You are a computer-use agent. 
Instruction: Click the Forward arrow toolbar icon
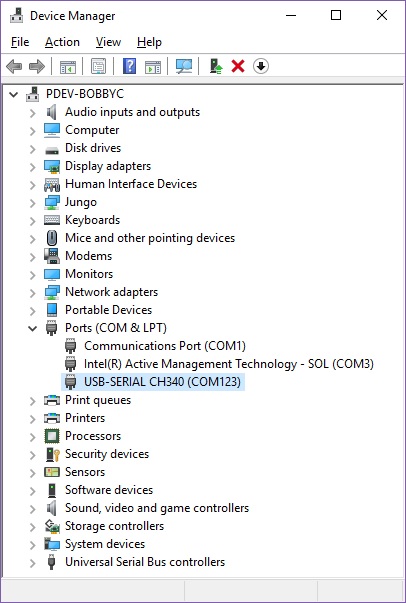pos(37,67)
